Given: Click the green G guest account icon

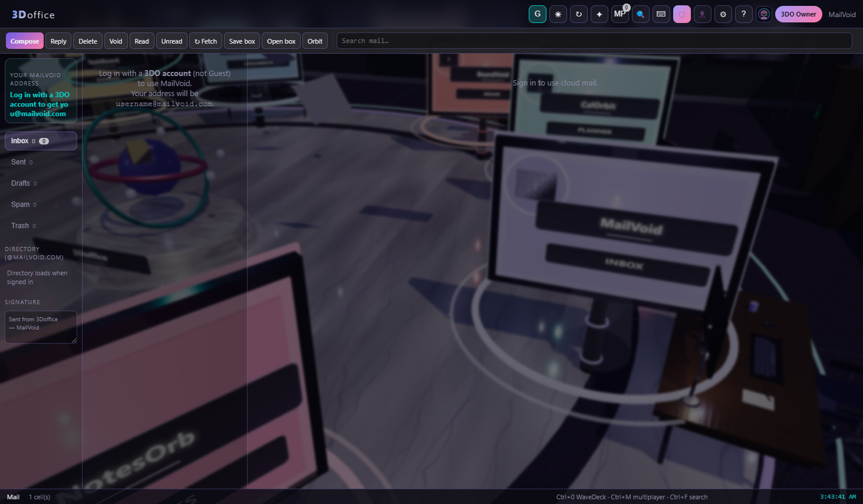Looking at the screenshot, I should [538, 14].
